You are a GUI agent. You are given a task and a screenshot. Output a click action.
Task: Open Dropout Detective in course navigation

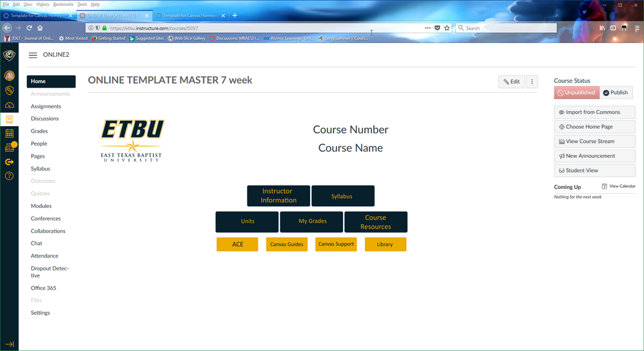(x=49, y=272)
